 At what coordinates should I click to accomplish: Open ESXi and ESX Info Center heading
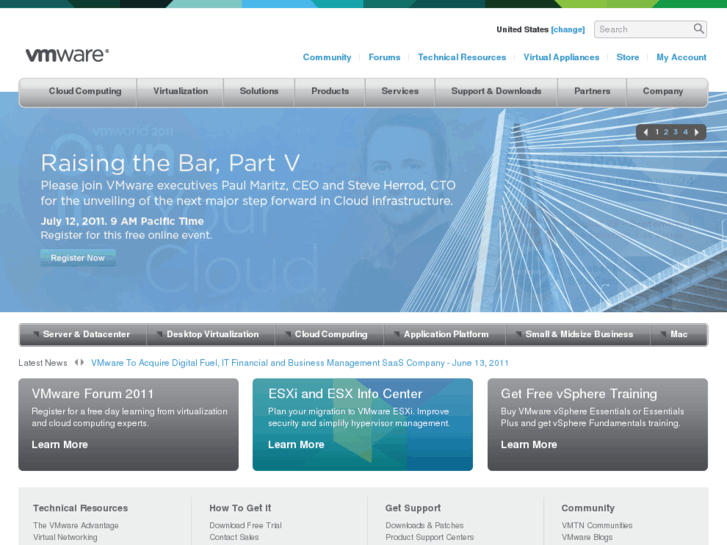pos(345,394)
